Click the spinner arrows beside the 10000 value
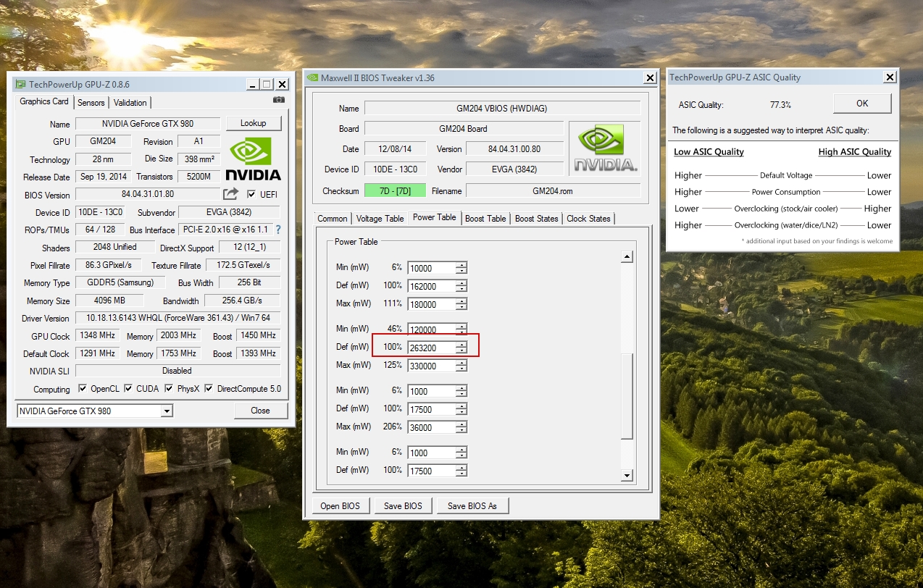Screen dimensions: 923x588 point(461,268)
